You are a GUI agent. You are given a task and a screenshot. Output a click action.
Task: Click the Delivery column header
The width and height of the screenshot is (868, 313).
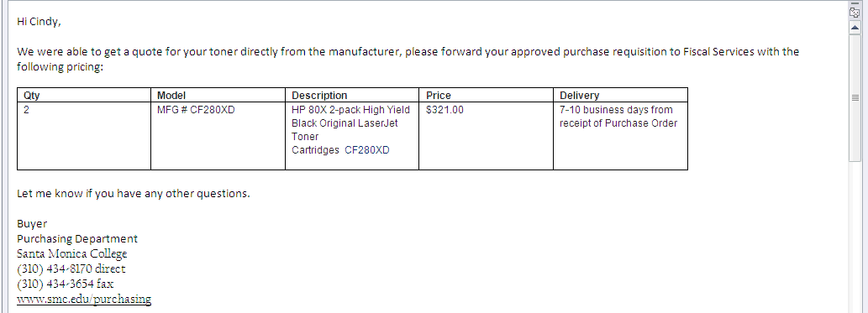621,95
